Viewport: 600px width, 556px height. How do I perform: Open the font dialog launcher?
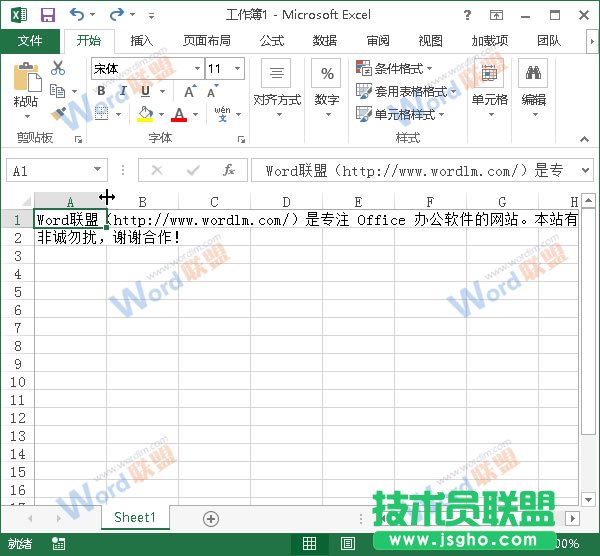(241, 140)
